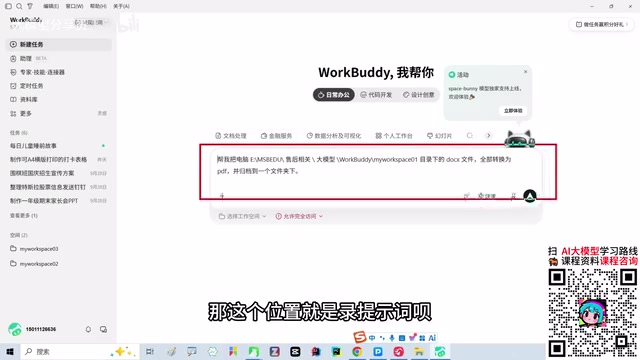The width and height of the screenshot is (640, 360).
Task: Show more categories with right arrow
Action: tap(489, 136)
